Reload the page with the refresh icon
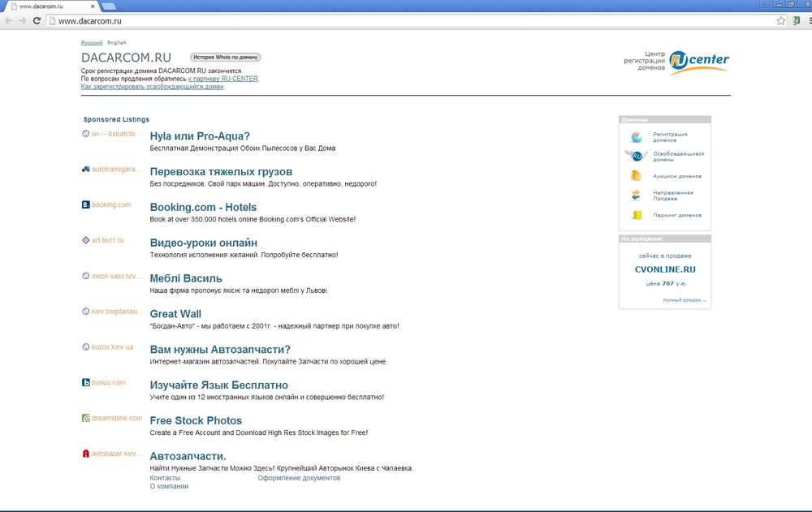 click(37, 21)
